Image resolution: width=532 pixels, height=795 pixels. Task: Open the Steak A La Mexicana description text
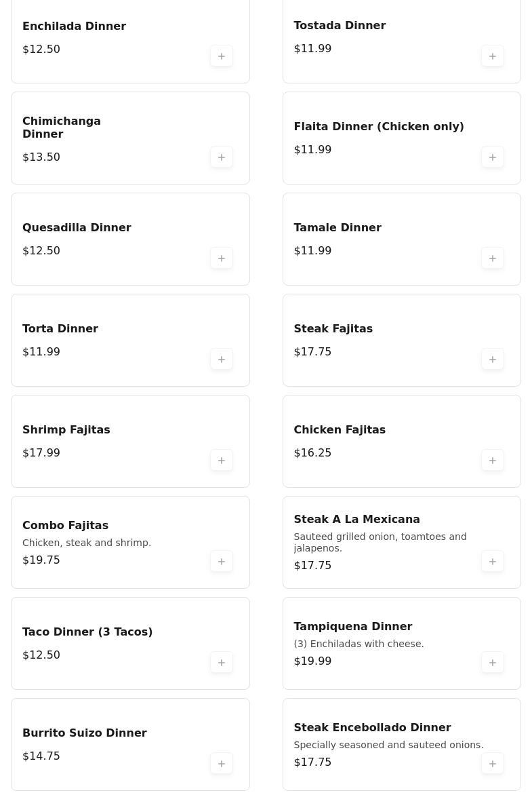[x=380, y=542]
